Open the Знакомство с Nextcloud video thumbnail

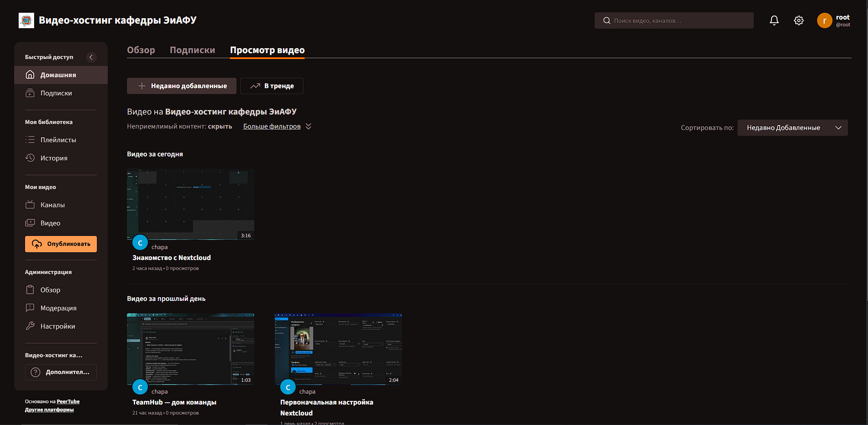pyautogui.click(x=191, y=205)
